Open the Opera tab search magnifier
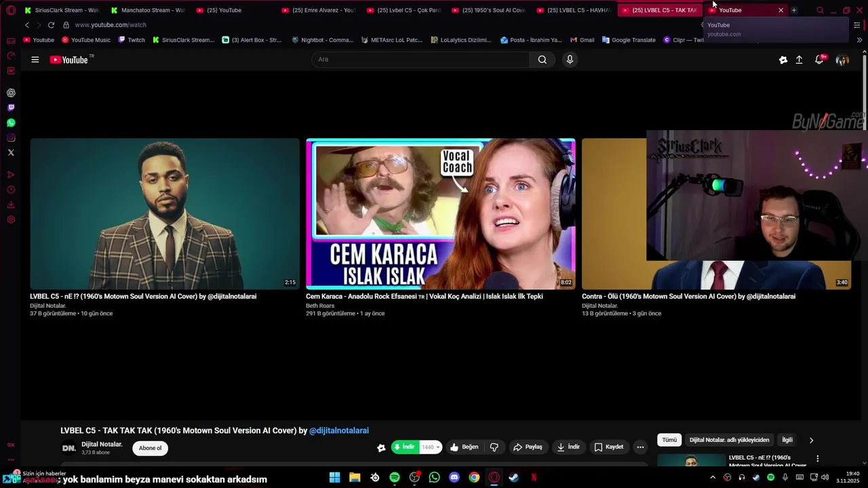Screen dimensions: 868x488 820,10
